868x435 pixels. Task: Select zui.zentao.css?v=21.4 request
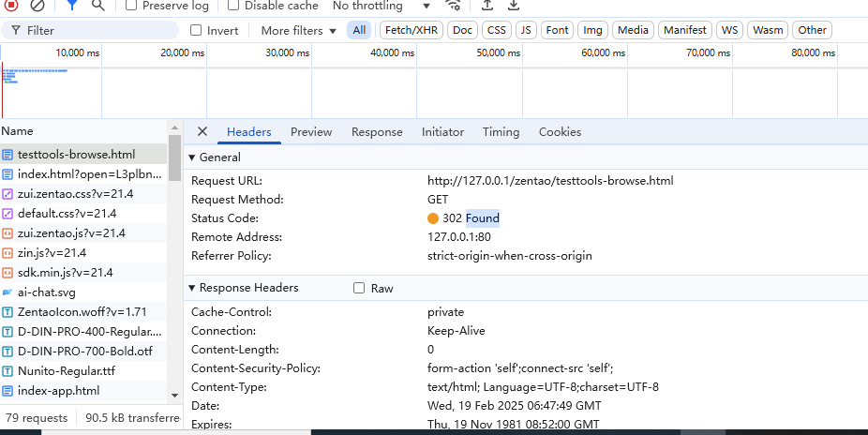pyautogui.click(x=83, y=194)
